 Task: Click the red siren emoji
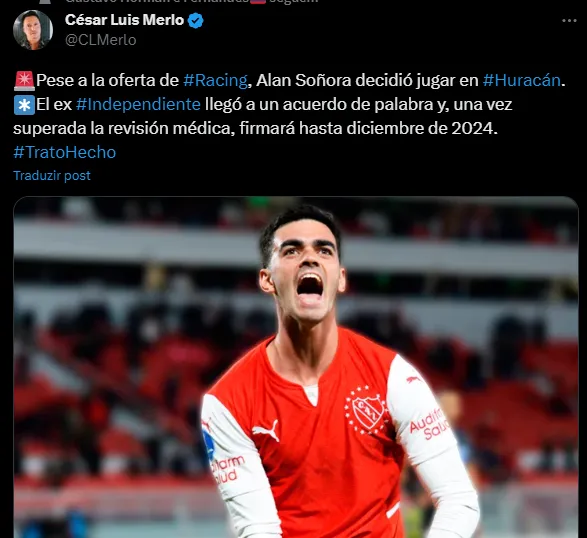click(24, 81)
